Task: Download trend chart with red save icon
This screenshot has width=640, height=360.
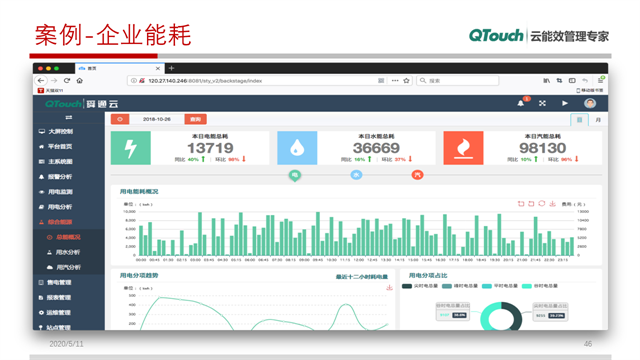Action: click(389, 288)
